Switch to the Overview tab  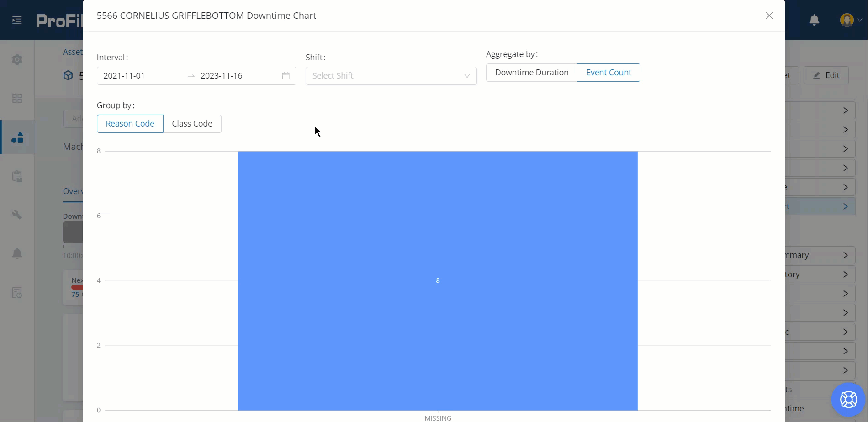73,191
